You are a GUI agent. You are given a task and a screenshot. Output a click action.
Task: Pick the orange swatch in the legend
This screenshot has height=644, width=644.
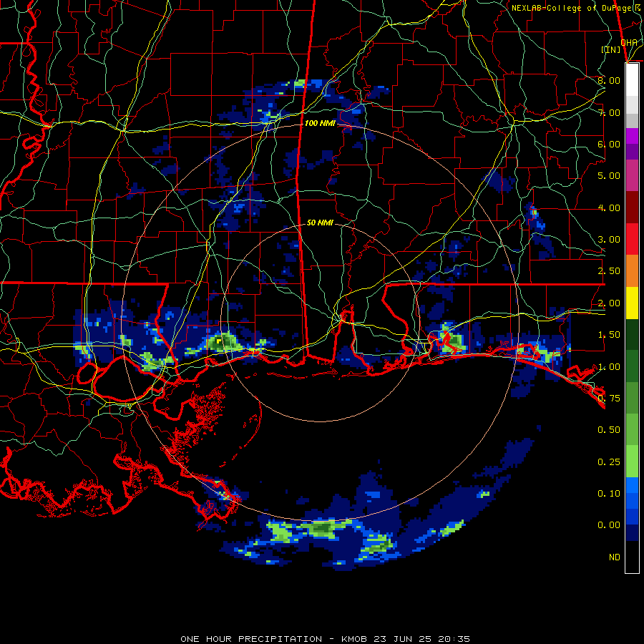point(632,271)
